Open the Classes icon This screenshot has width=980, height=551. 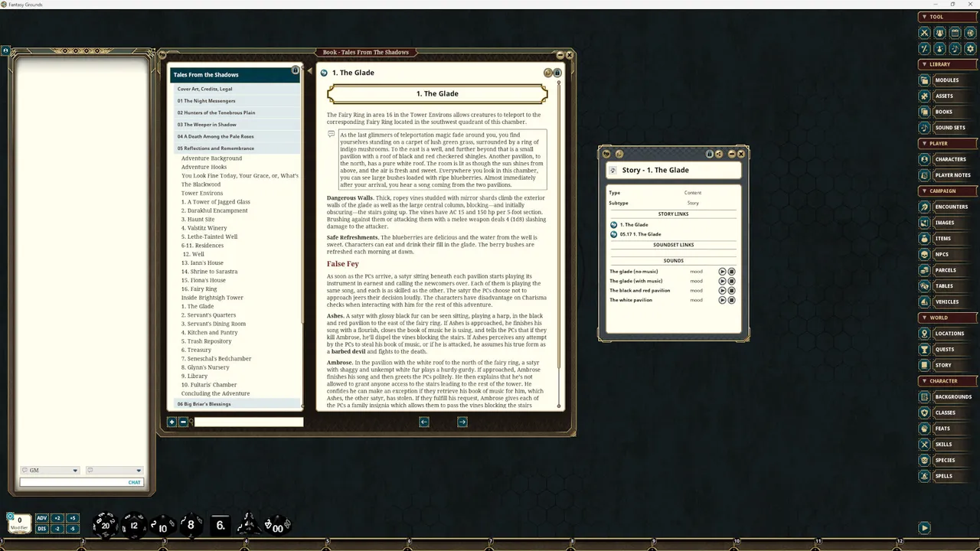click(925, 412)
